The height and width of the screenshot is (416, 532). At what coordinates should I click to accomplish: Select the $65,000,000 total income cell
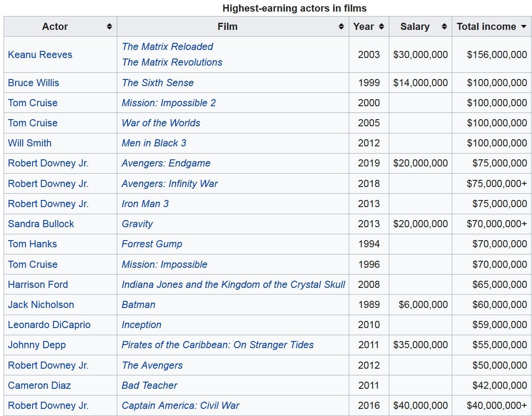click(491, 284)
